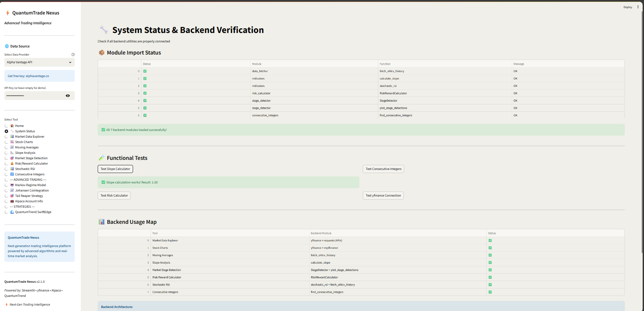The image size is (644, 311).
Task: Click the consecutive_integers module cell
Action: pyautogui.click(x=314, y=115)
